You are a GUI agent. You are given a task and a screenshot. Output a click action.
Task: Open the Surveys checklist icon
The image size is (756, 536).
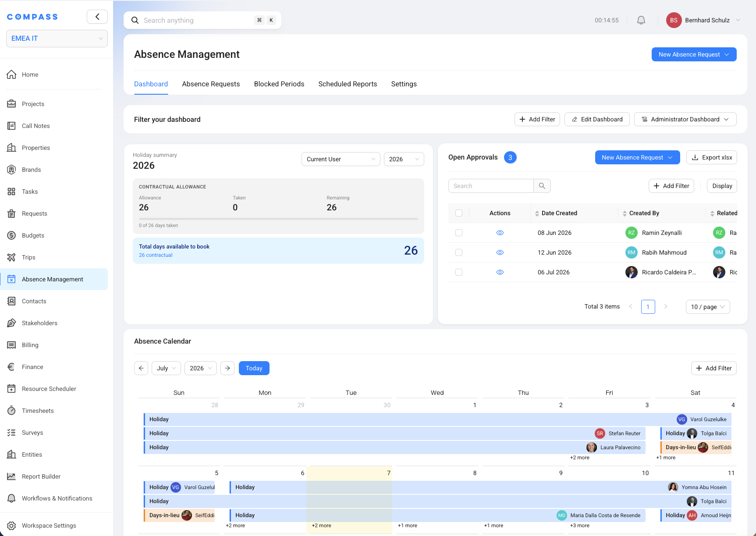[12, 433]
